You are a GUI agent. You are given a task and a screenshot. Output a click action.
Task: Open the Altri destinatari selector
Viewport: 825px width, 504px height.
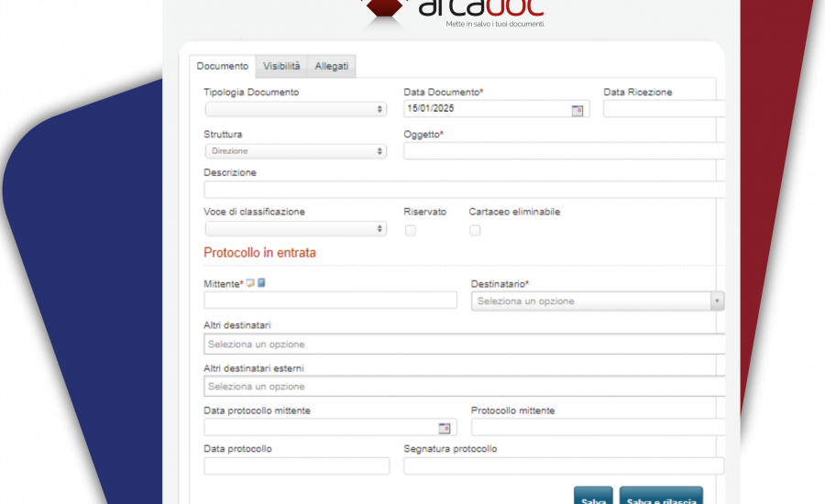click(464, 344)
